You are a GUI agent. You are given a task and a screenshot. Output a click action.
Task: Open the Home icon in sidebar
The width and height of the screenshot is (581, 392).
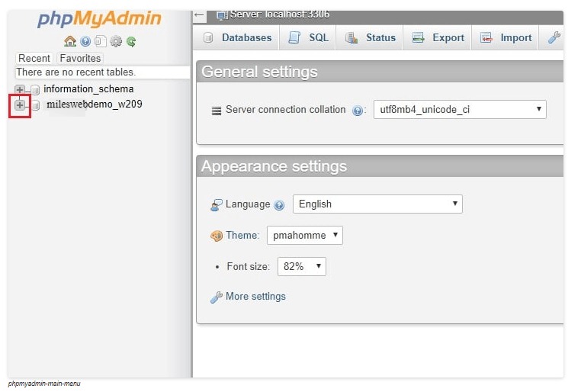click(70, 41)
